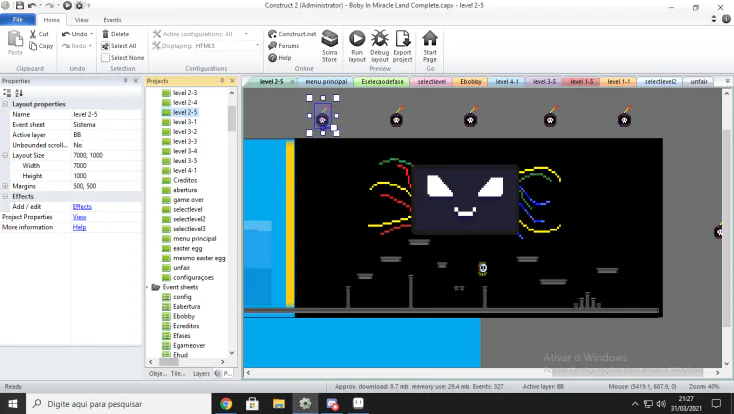The height and width of the screenshot is (414, 734).
Task: Click the Copy icon in the ribbon
Action: pyautogui.click(x=33, y=46)
